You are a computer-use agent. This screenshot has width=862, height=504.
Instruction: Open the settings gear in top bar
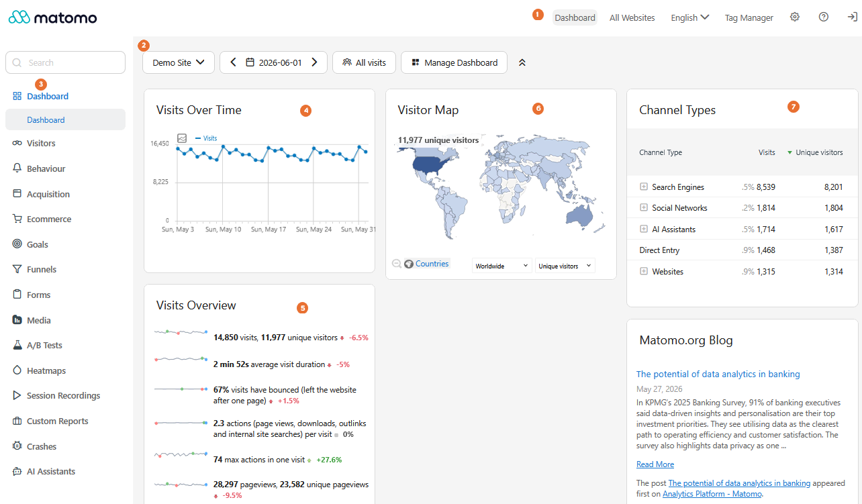pyautogui.click(x=795, y=17)
